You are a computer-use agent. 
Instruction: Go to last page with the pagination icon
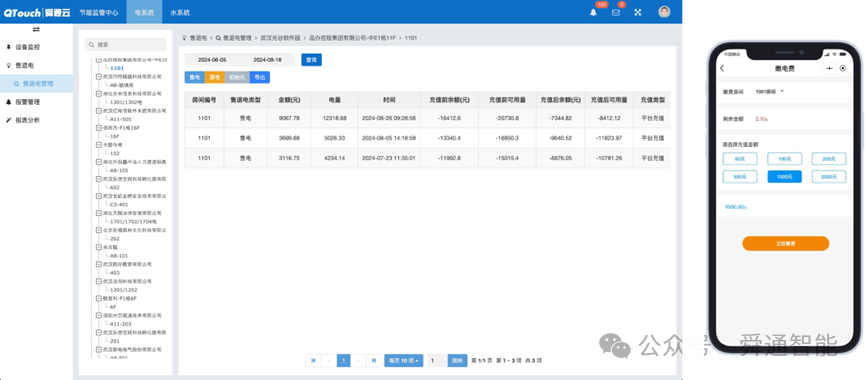point(373,360)
